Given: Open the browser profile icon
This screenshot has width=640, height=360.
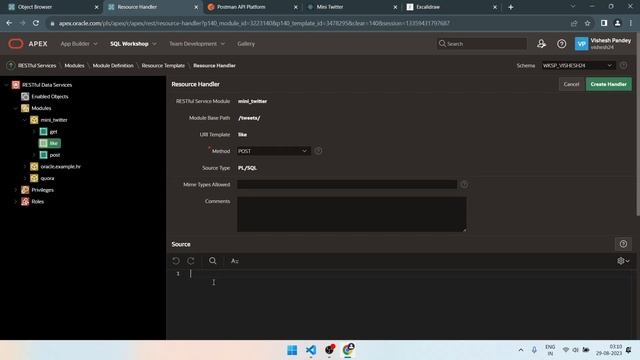Looking at the screenshot, I should pyautogui.click(x=618, y=23).
